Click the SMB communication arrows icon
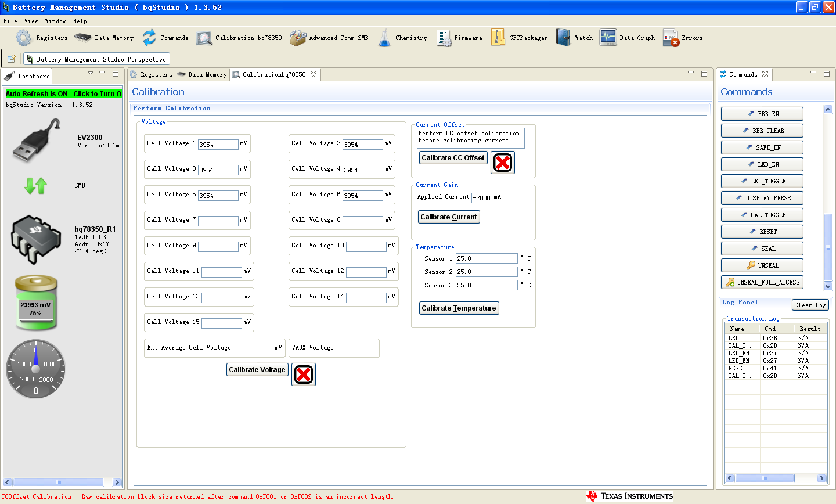The width and height of the screenshot is (836, 504). coord(36,186)
